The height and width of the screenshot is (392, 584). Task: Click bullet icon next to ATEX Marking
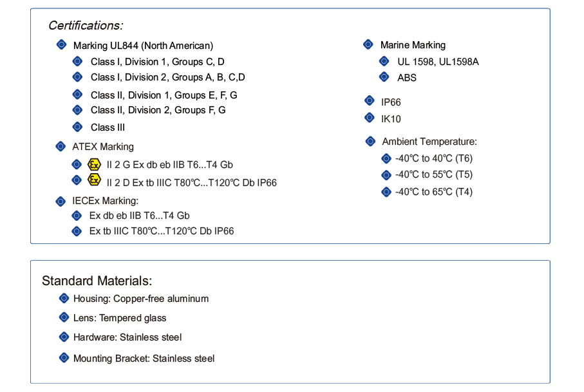coord(61,146)
